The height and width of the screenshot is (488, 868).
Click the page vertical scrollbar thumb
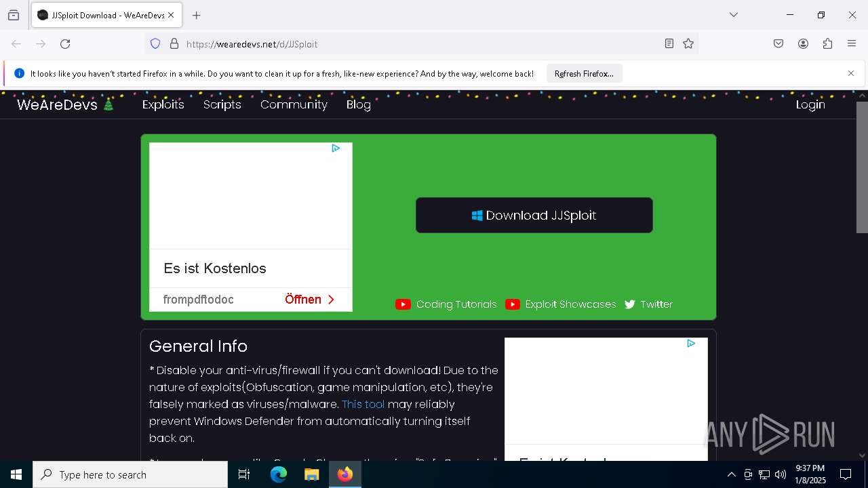(x=862, y=167)
